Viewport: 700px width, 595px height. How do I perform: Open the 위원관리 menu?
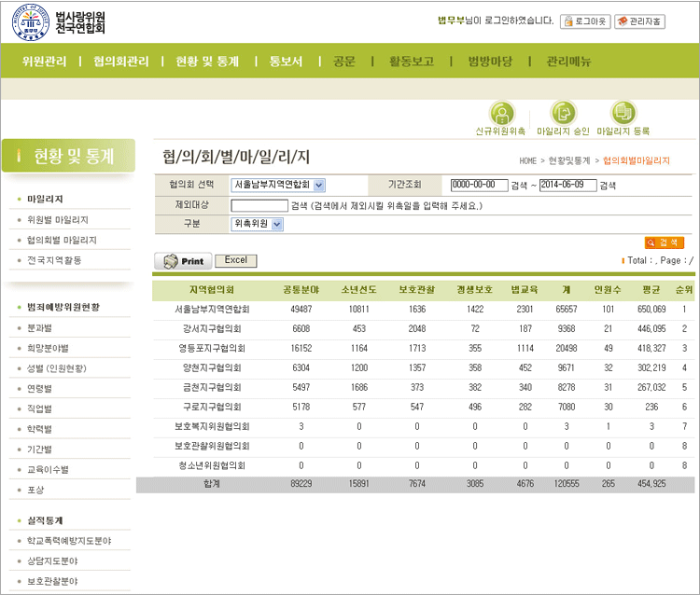pyautogui.click(x=44, y=62)
